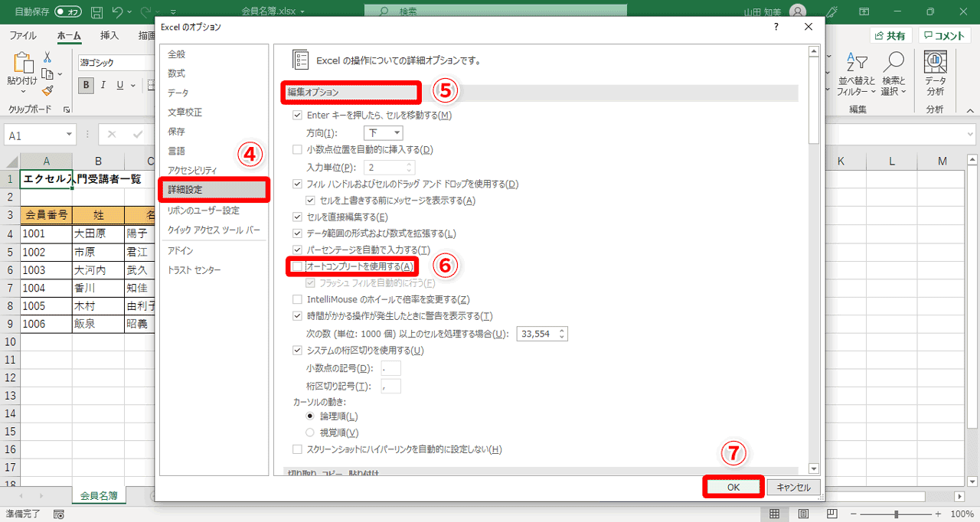Select the macro recording icon in status bar

click(x=59, y=514)
